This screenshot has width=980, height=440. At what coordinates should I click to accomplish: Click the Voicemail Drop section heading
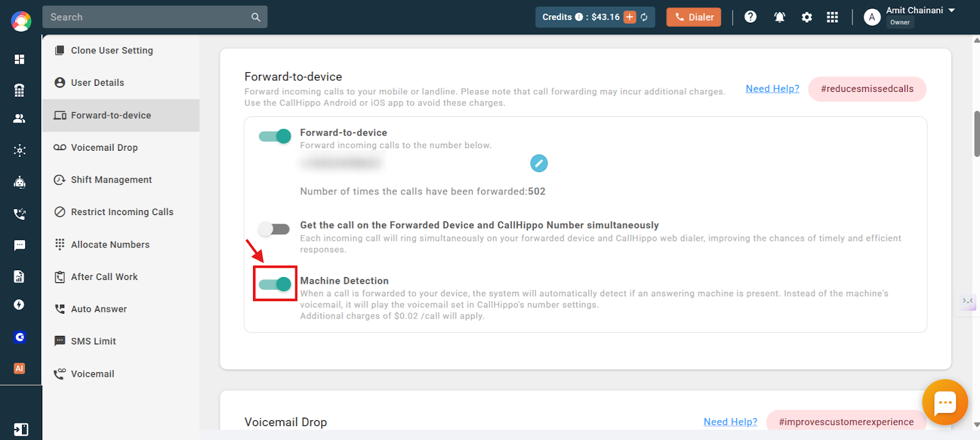[285, 422]
